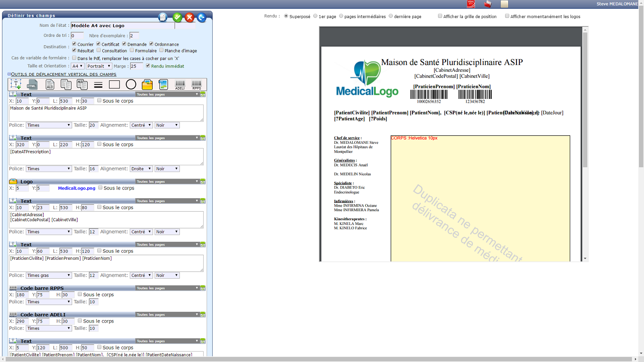Screen dimensions: 644x362
Task: Uncheck the Rendu immédiat checkbox
Action: click(148, 66)
